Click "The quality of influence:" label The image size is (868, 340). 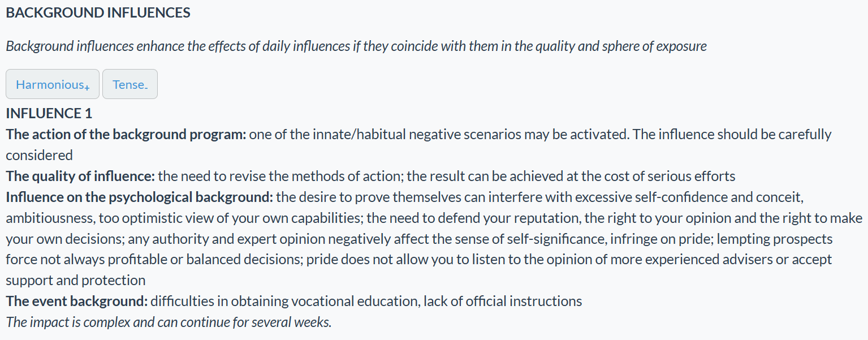[80, 176]
